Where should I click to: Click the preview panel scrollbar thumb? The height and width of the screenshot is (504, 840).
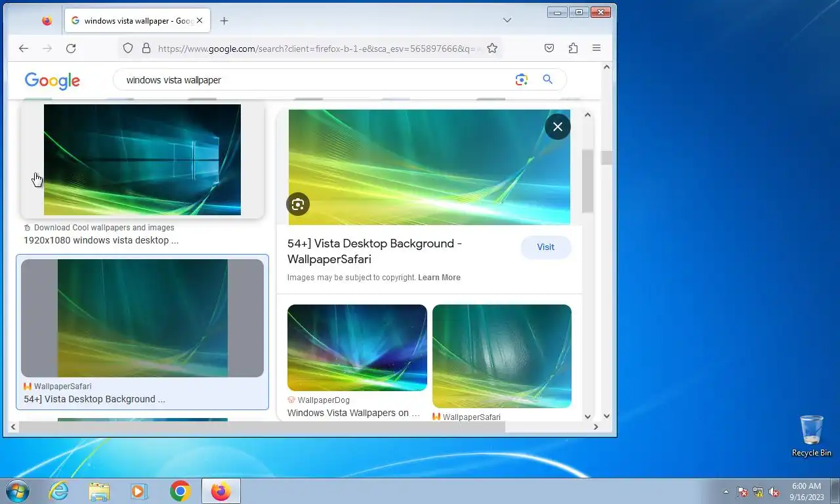point(587,180)
